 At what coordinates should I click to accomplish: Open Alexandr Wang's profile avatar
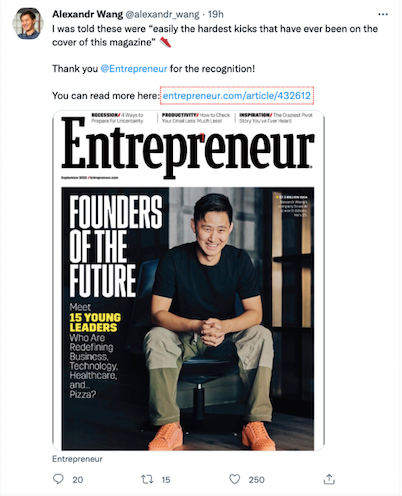click(x=28, y=23)
